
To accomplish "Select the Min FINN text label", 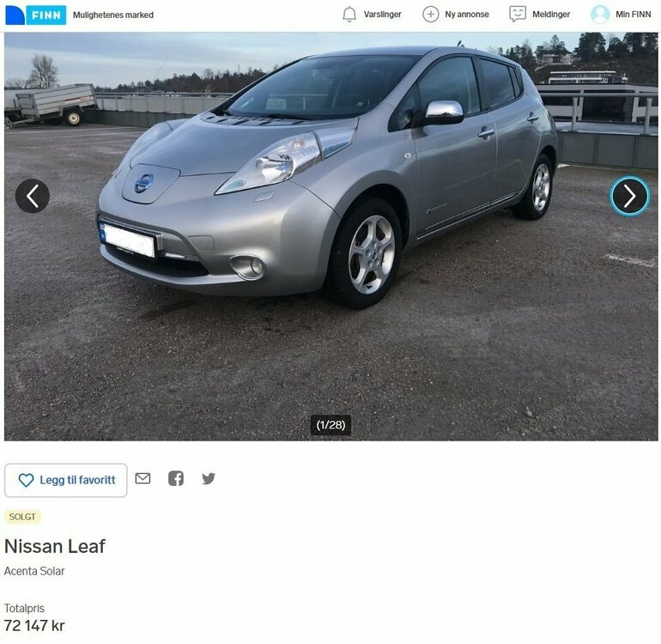I will (634, 15).
